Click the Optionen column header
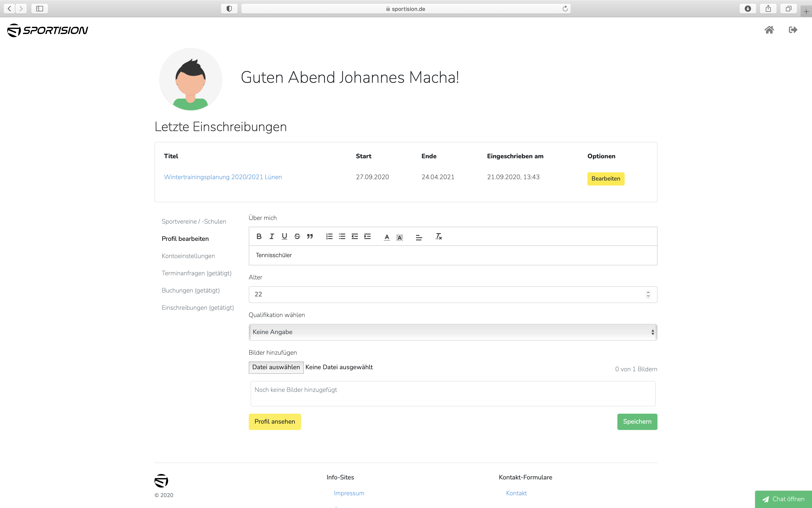This screenshot has width=812, height=508. pyautogui.click(x=601, y=156)
